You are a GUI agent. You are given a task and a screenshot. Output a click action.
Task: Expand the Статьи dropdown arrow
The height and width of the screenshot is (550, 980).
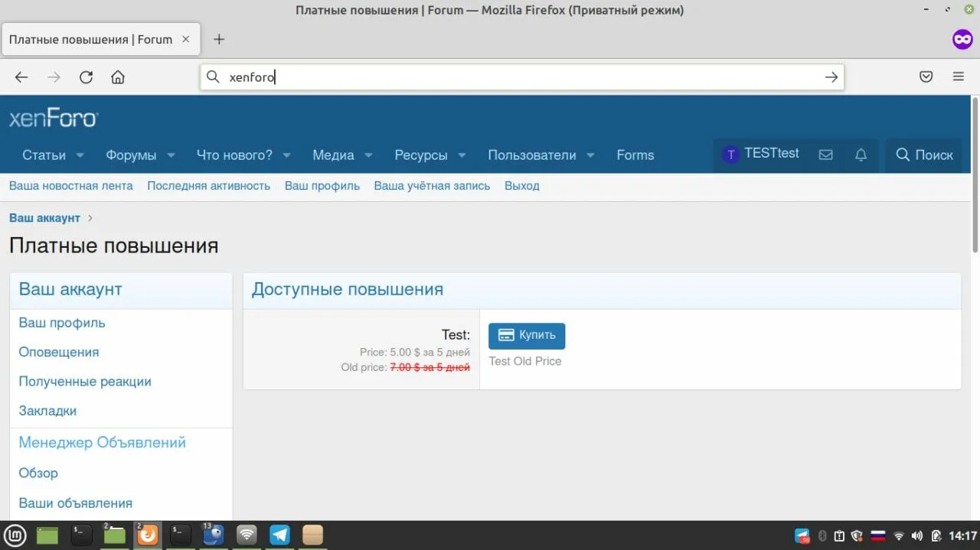point(80,155)
